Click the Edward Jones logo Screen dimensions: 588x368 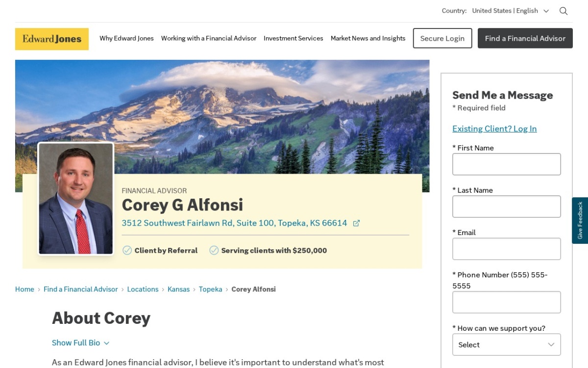pyautogui.click(x=52, y=39)
